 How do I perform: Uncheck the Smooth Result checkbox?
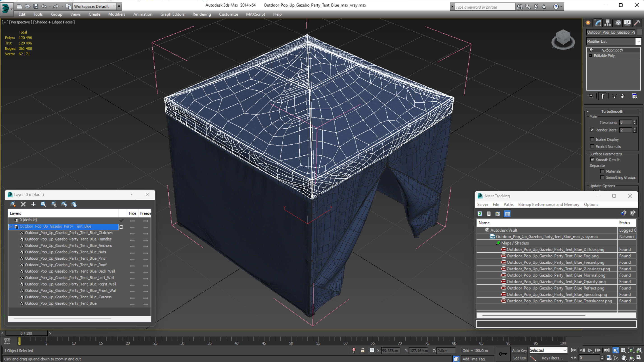pyautogui.click(x=592, y=159)
